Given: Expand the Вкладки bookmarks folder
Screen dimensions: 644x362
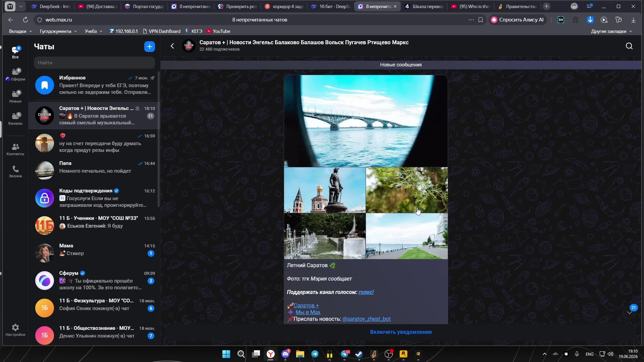Looking at the screenshot, I should tap(20, 31).
